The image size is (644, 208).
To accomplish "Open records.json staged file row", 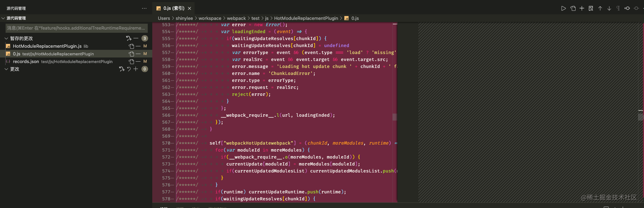I will (x=76, y=61).
